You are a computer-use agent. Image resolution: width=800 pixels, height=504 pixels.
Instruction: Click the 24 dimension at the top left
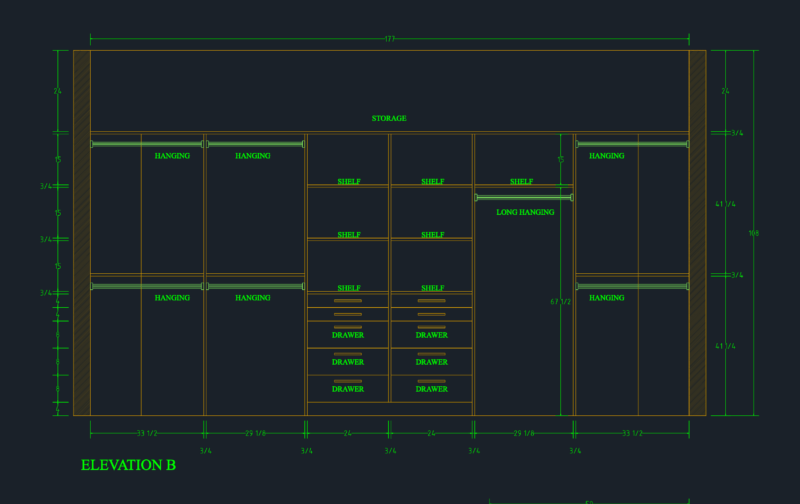coord(58,91)
